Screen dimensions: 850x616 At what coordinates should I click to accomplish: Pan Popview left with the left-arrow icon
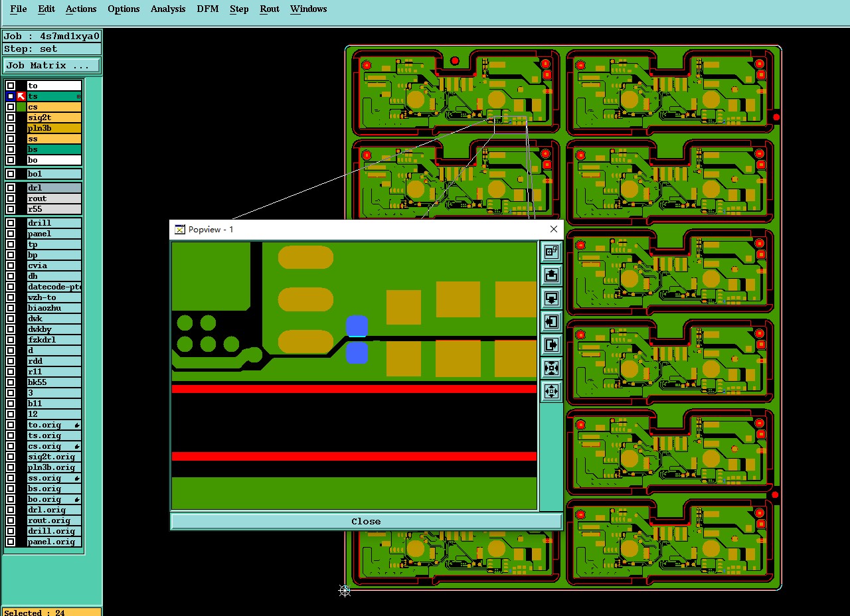tap(551, 321)
